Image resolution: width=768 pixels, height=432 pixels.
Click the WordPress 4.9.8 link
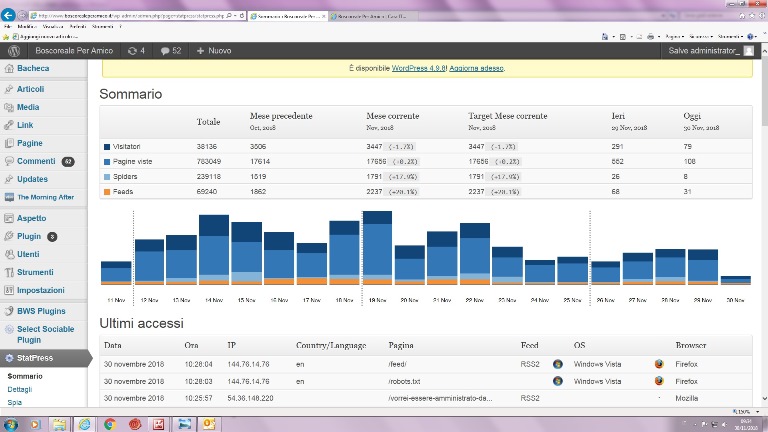(418, 68)
